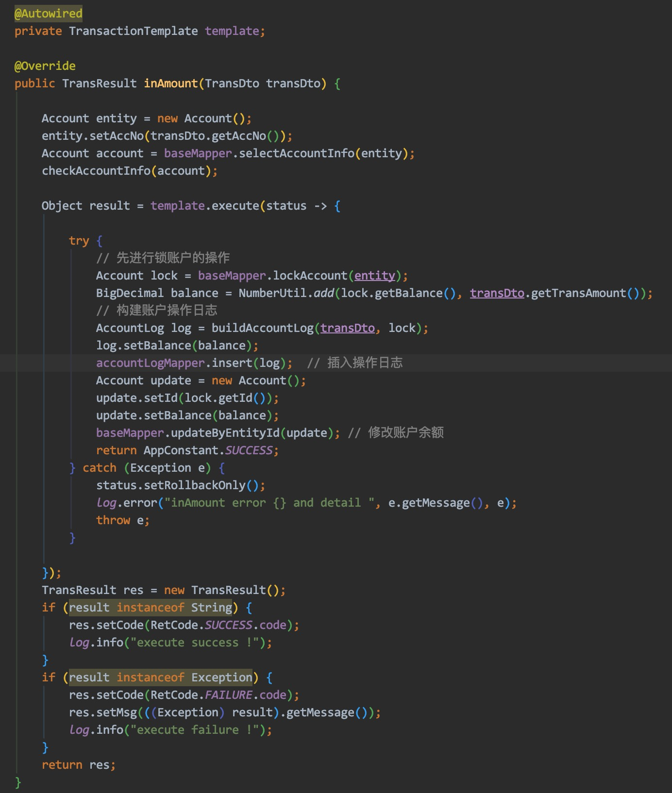Click update.setId line

[x=187, y=398]
